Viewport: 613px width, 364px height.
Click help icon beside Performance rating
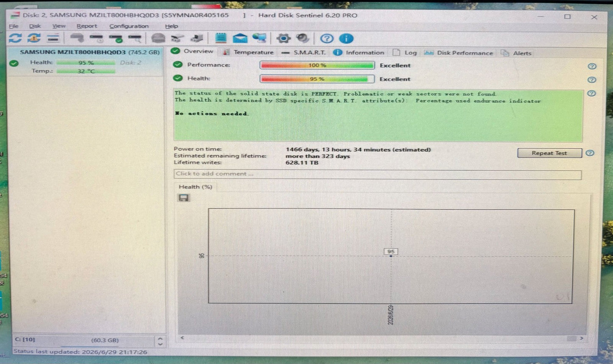[x=592, y=66]
